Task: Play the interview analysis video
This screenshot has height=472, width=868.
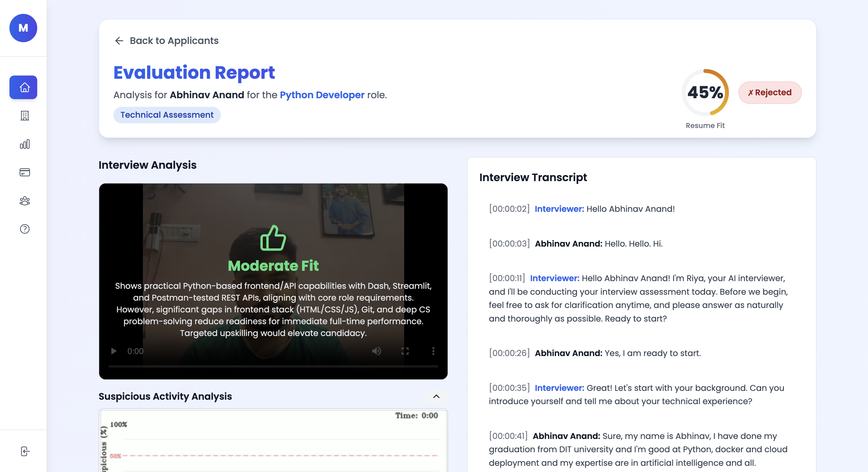Action: [x=114, y=351]
